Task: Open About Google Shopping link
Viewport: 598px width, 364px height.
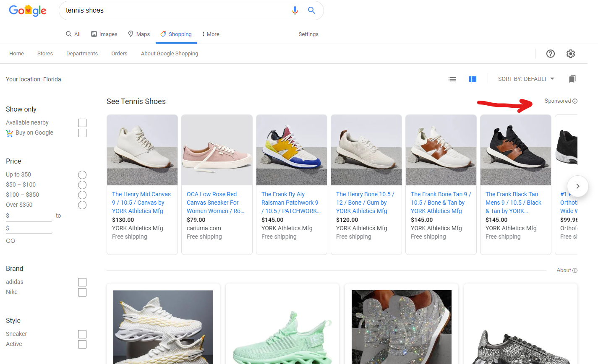Action: click(x=170, y=54)
